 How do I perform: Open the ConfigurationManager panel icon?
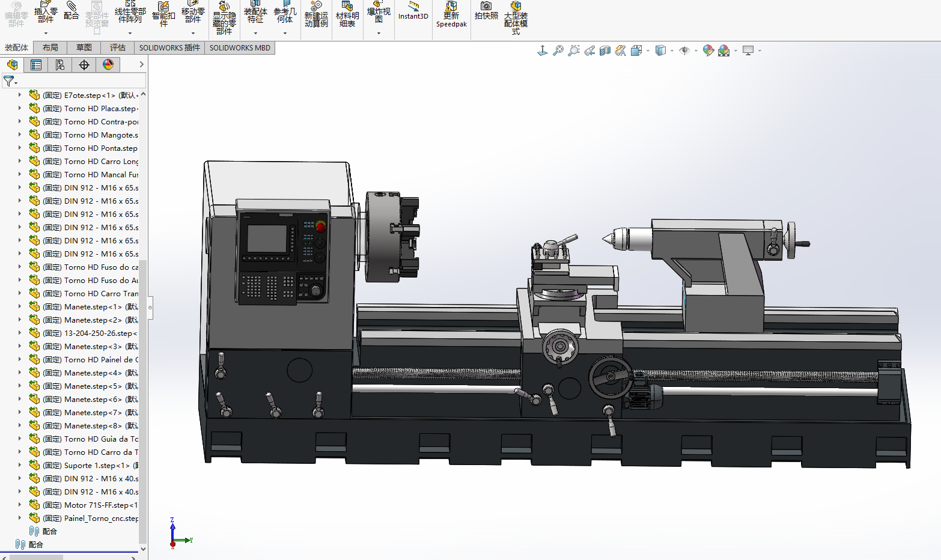[60, 65]
